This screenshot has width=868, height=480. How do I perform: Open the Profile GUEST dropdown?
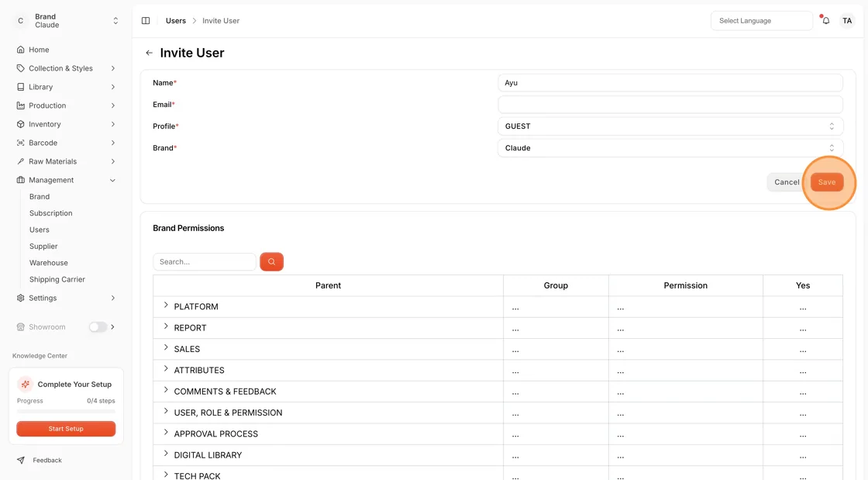click(670, 126)
